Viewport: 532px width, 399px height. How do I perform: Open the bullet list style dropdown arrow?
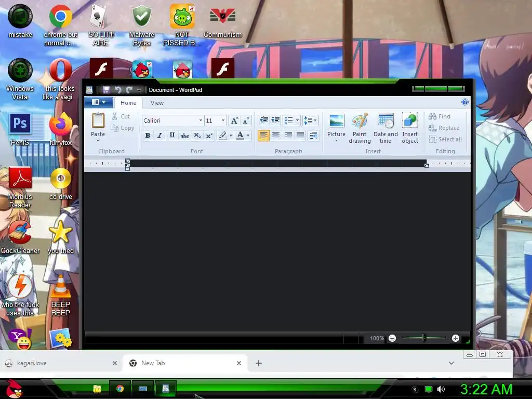click(x=297, y=121)
